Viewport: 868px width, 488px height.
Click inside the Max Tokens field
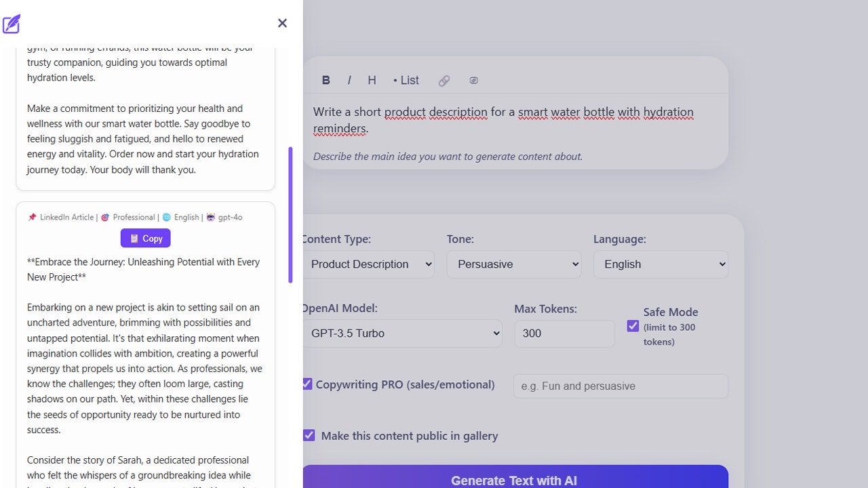click(564, 333)
